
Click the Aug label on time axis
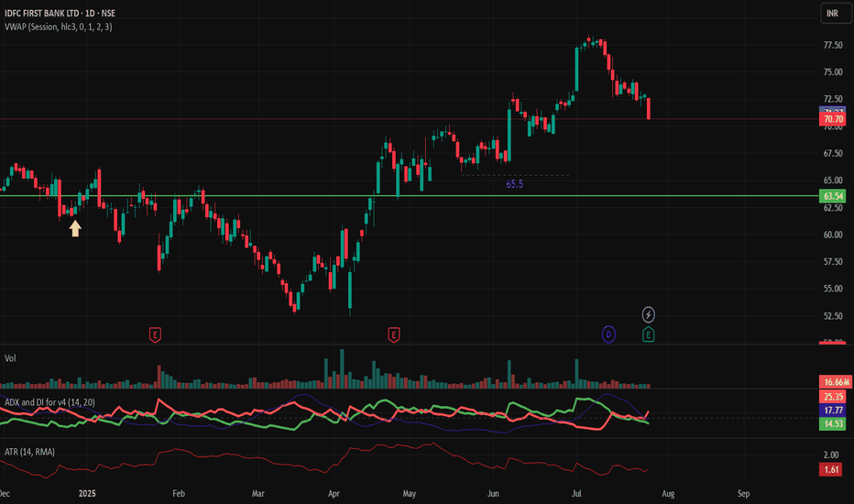668,494
